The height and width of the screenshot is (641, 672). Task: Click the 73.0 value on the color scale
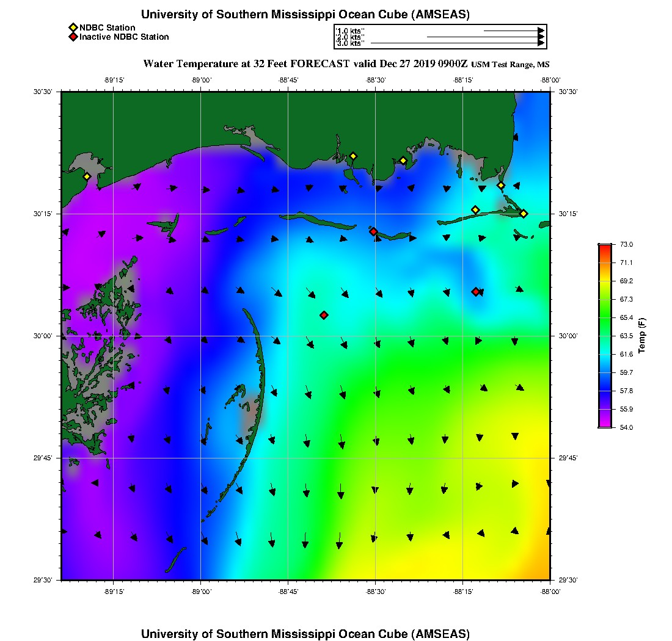click(627, 245)
